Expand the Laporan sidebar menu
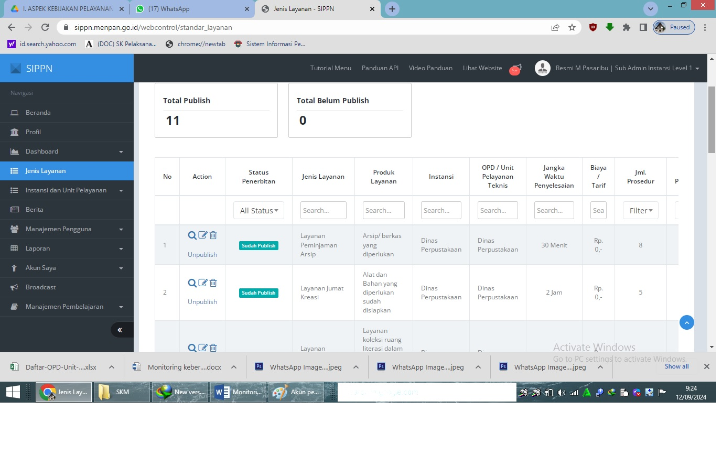 click(x=66, y=248)
